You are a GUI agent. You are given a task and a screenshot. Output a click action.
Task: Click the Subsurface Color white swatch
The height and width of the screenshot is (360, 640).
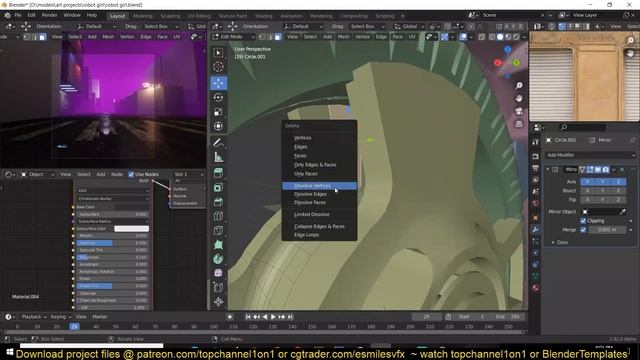[x=131, y=229]
